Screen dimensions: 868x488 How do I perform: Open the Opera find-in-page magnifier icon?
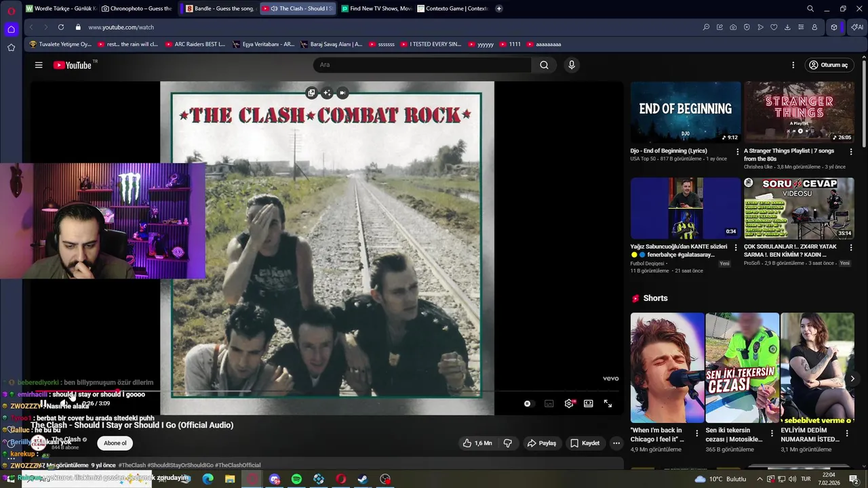(706, 27)
